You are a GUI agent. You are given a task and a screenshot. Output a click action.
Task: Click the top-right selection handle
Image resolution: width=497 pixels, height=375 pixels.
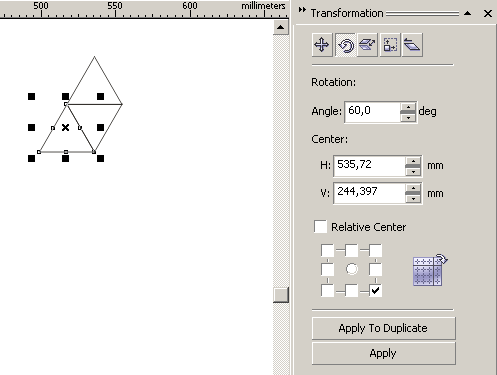(100, 97)
